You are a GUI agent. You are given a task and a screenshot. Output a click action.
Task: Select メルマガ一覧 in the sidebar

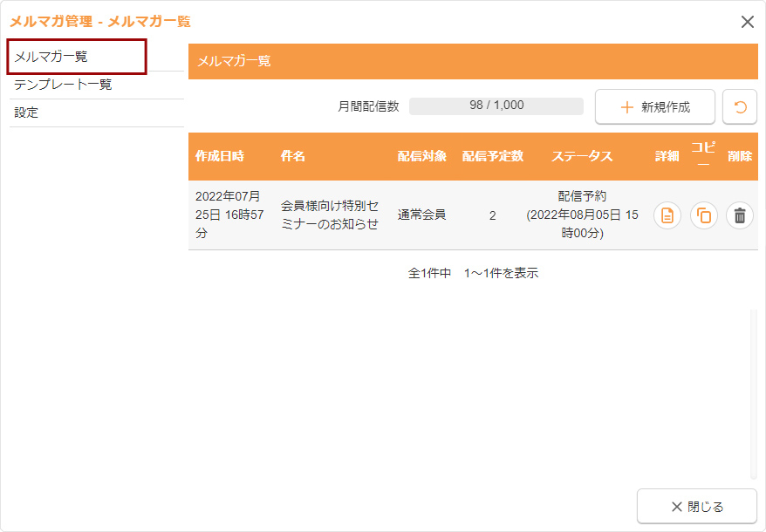pos(77,57)
